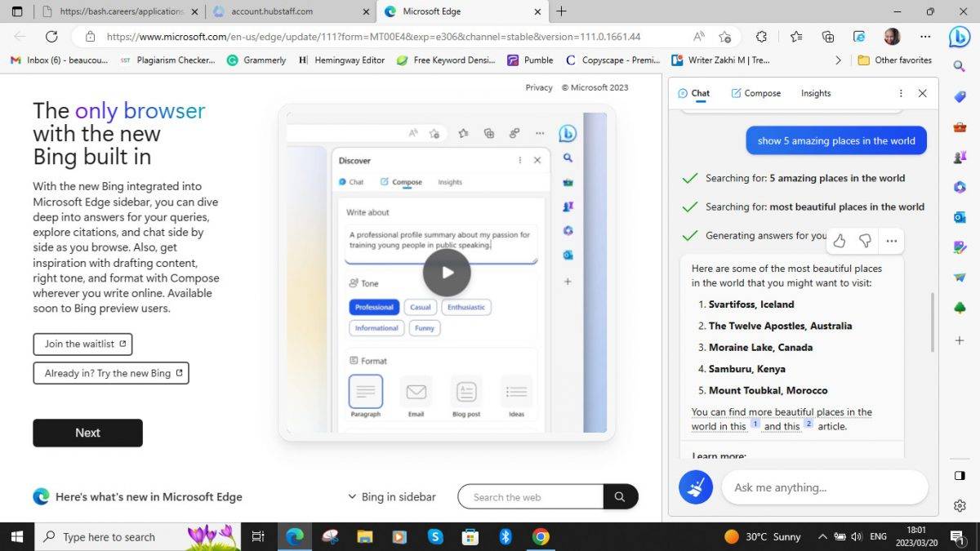Open the Settings gear below the sidebar

pos(960,505)
